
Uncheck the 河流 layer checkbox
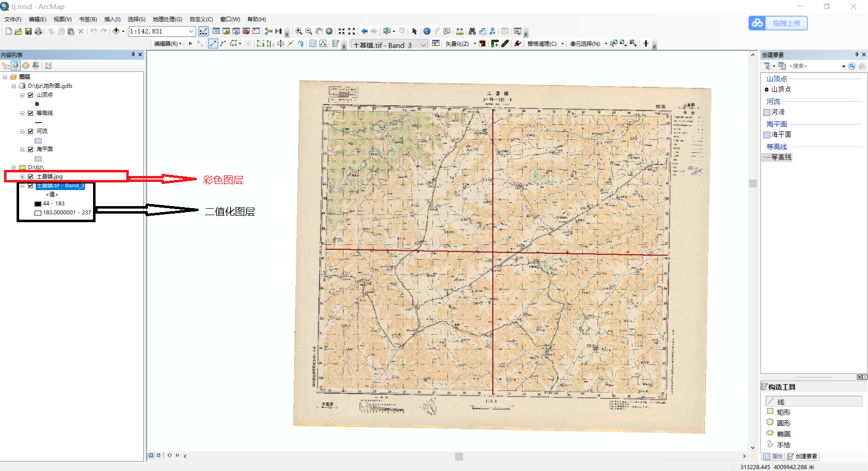[31, 131]
